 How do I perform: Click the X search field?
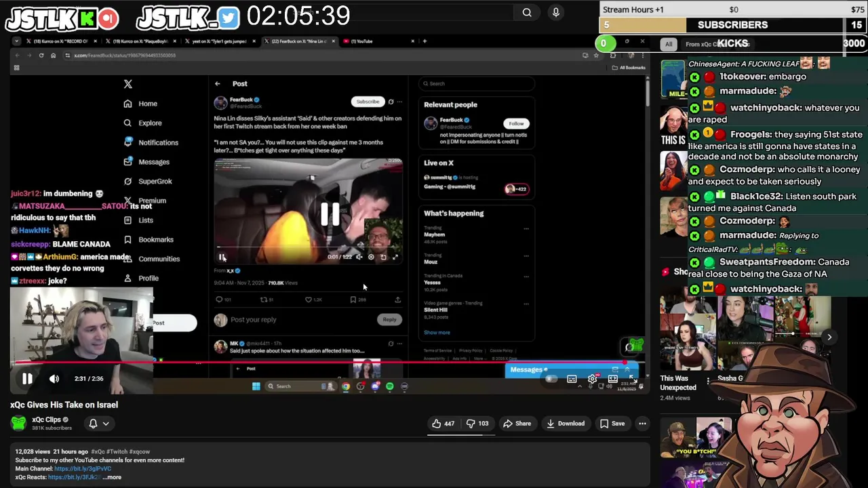pyautogui.click(x=477, y=83)
